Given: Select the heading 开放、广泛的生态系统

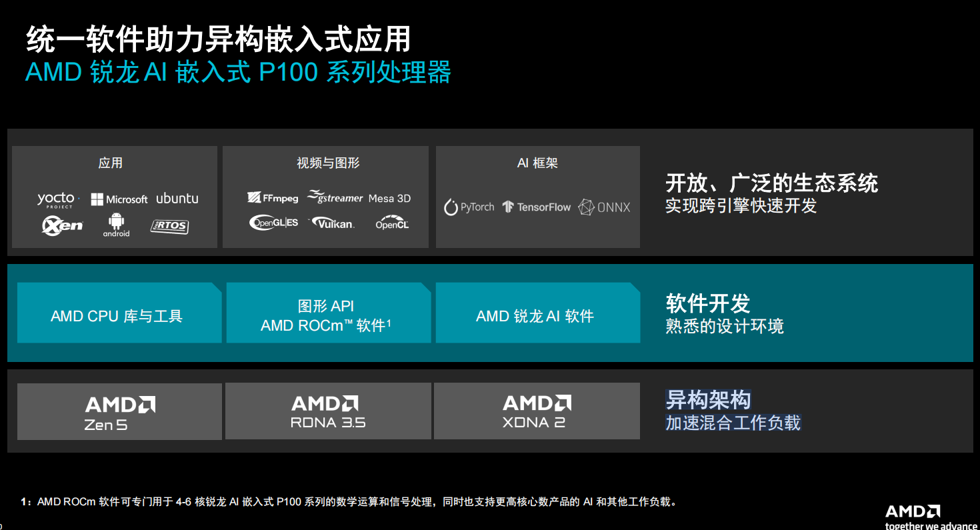Looking at the screenshot, I should coord(772,183).
